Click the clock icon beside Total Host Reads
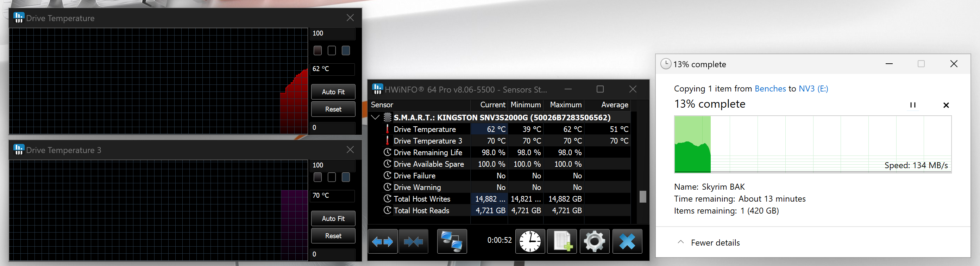 pyautogui.click(x=387, y=210)
